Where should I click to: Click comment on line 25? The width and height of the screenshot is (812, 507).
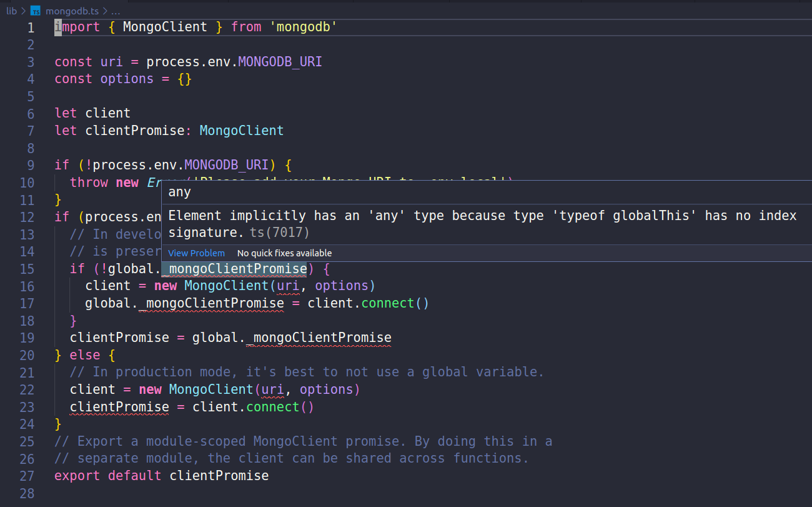coord(304,441)
